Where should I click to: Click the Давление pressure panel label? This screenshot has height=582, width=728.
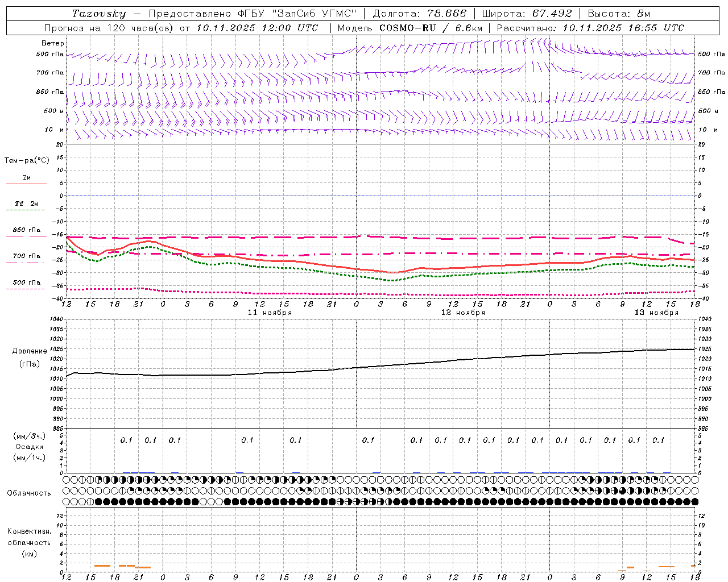30,351
